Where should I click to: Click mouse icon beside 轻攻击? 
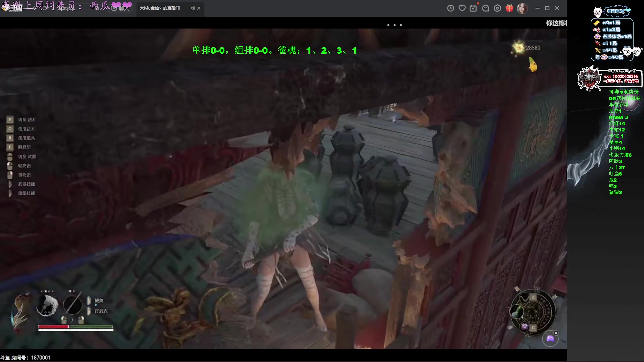coord(10,166)
